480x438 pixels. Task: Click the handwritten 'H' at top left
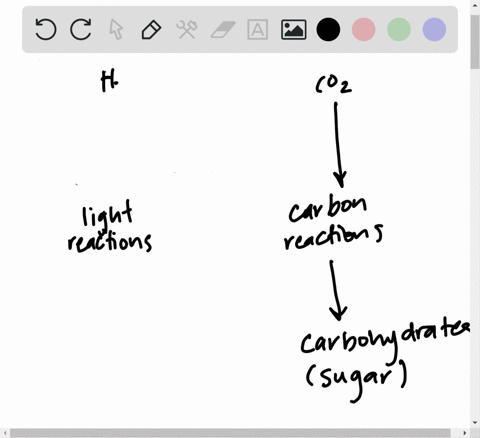point(109,80)
